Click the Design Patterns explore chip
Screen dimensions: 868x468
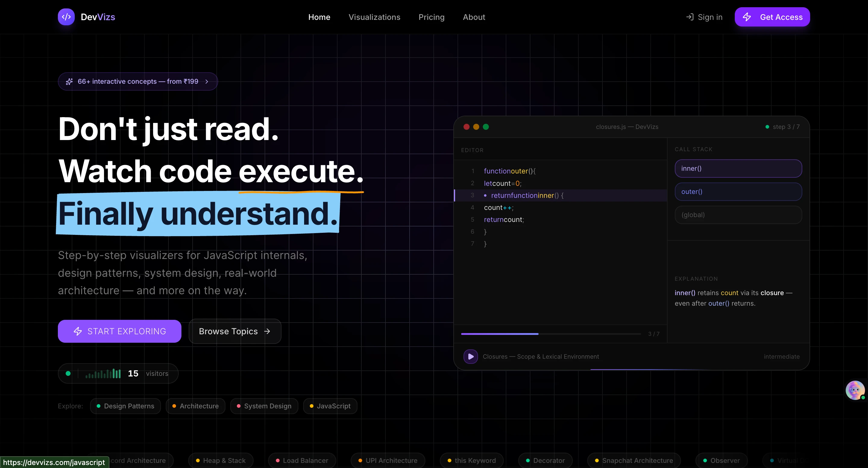(125, 406)
